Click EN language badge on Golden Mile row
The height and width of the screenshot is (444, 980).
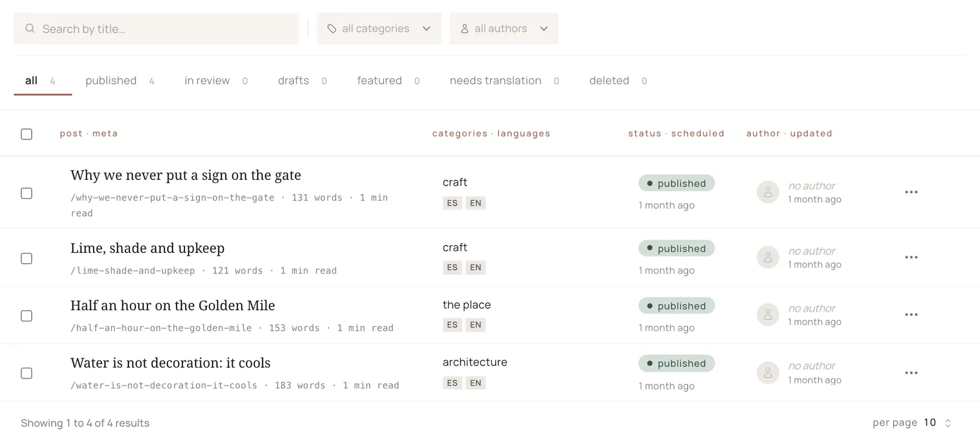tap(476, 325)
